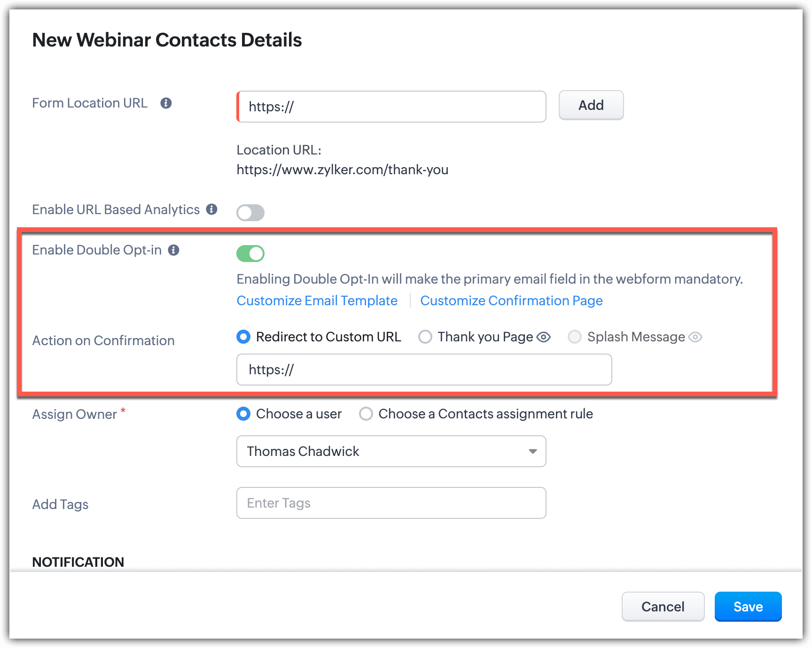
Task: Select Thank you Page radio option
Action: pyautogui.click(x=425, y=337)
